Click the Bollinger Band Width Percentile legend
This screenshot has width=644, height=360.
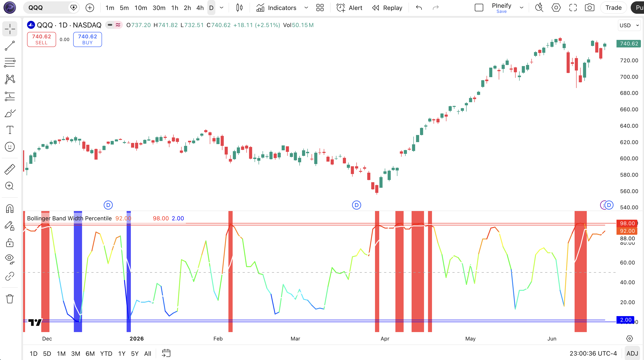click(x=69, y=218)
